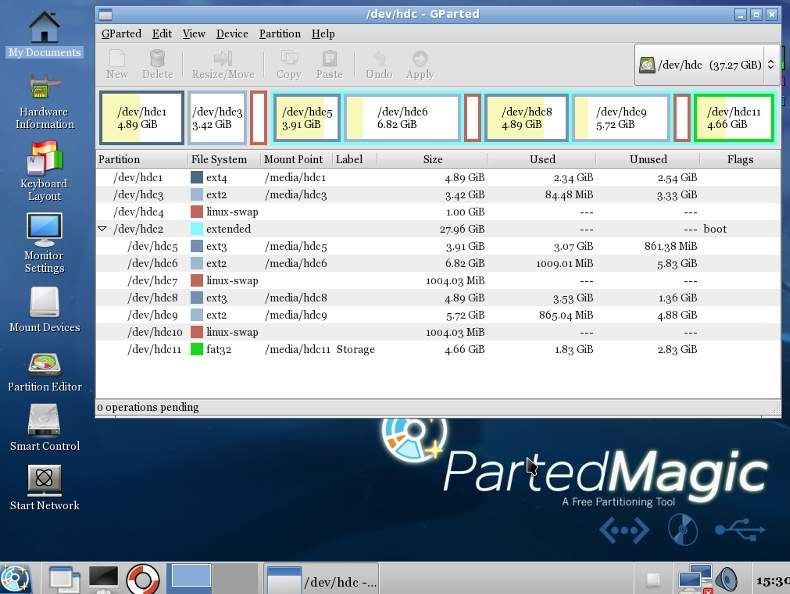Open My Documents desktop icon

pyautogui.click(x=44, y=34)
